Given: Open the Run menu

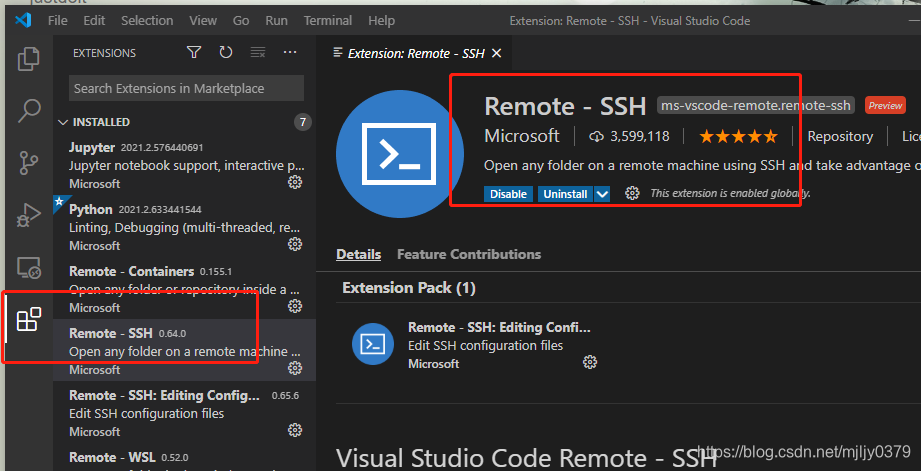Looking at the screenshot, I should coord(276,21).
